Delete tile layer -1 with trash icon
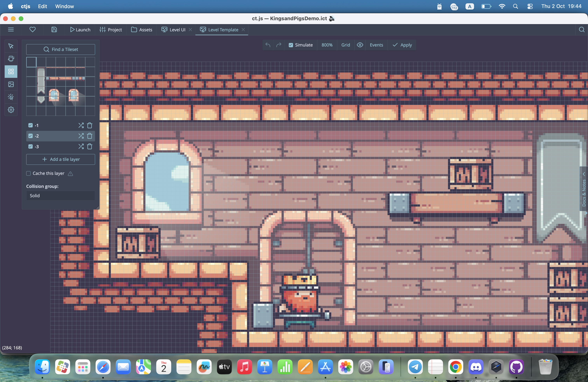The image size is (588, 382). tap(90, 125)
